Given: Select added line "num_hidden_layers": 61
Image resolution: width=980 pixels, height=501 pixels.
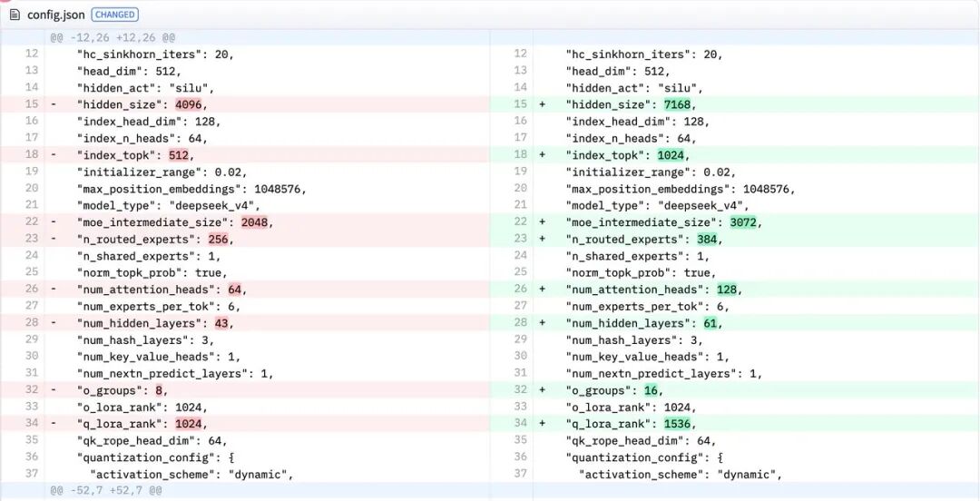Looking at the screenshot, I should click(x=735, y=323).
